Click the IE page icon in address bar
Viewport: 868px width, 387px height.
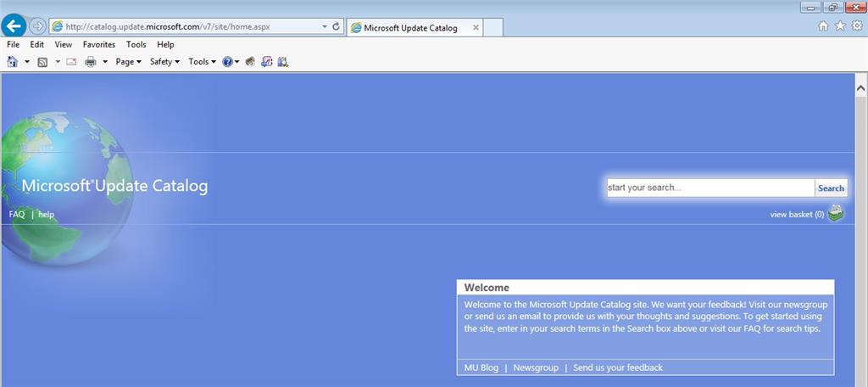coord(57,26)
